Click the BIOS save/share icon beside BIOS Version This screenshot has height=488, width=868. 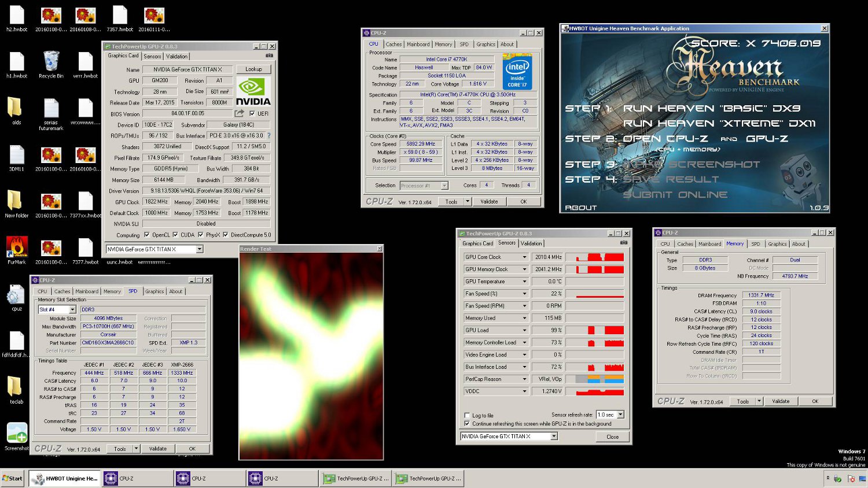point(239,113)
